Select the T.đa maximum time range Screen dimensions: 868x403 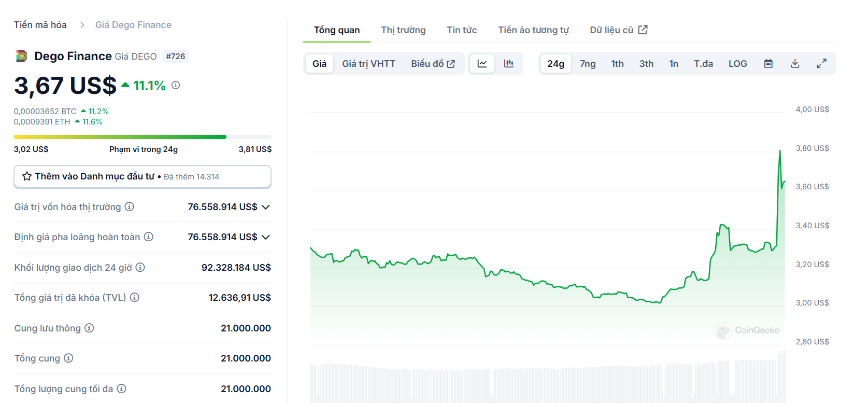coord(703,64)
